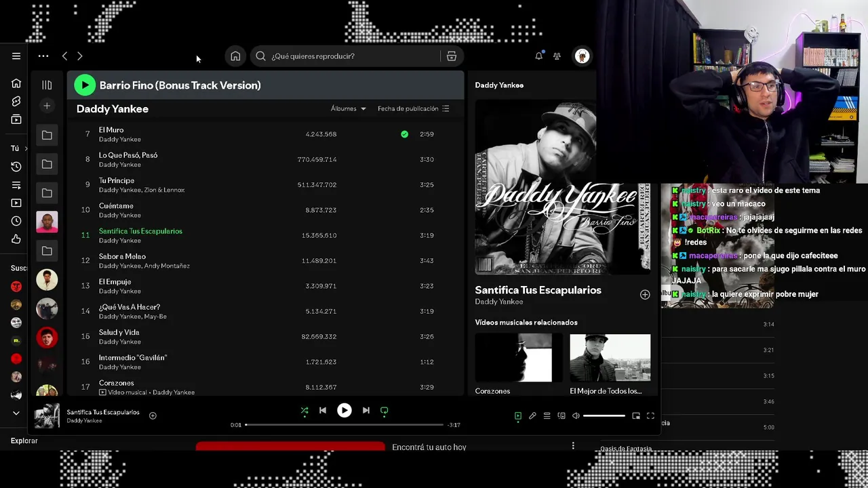Open Explorar in the YouTube sidebar

pos(24,441)
